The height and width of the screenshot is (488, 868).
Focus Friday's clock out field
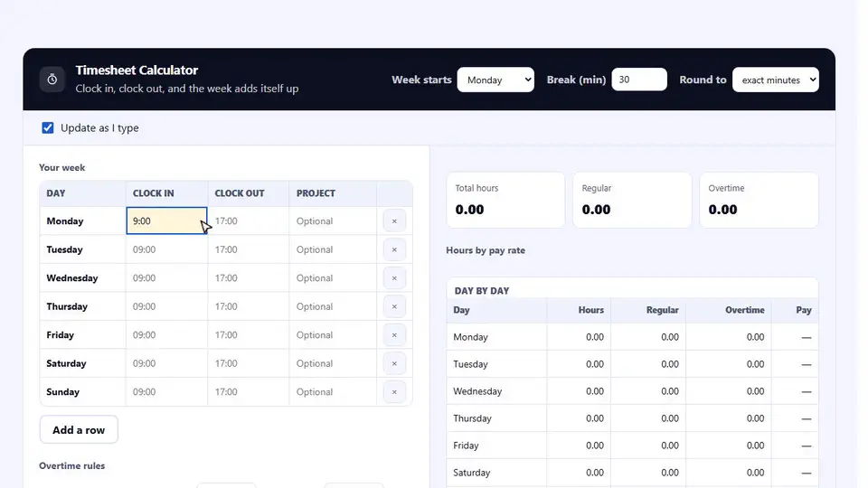(248, 334)
